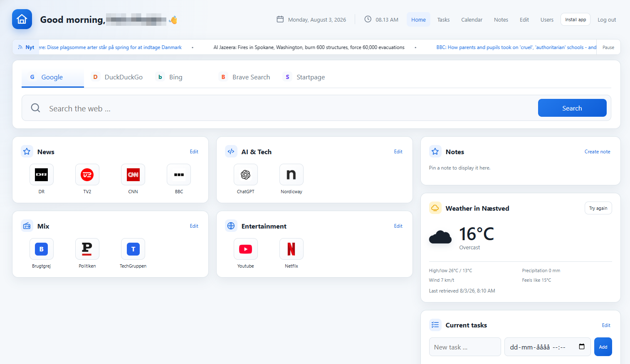Click the 'Last retrieved 8/3/26, 8:10 AM' text
Viewport: 630px width, 364px height.
(x=462, y=291)
